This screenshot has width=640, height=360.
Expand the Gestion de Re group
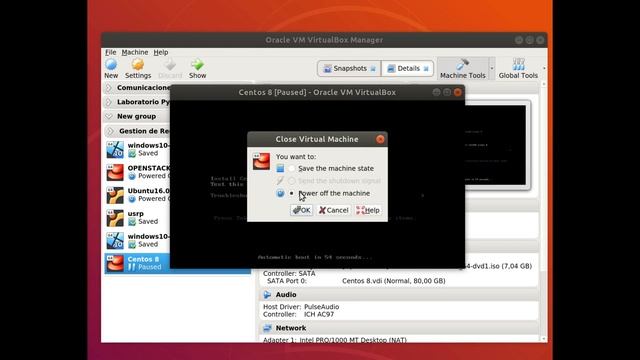(x=110, y=131)
